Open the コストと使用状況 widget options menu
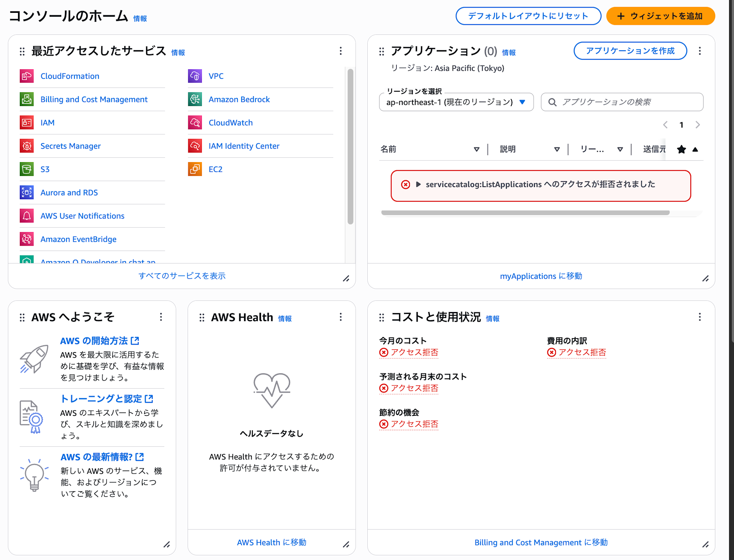Viewport: 734px width, 560px height. click(x=700, y=317)
